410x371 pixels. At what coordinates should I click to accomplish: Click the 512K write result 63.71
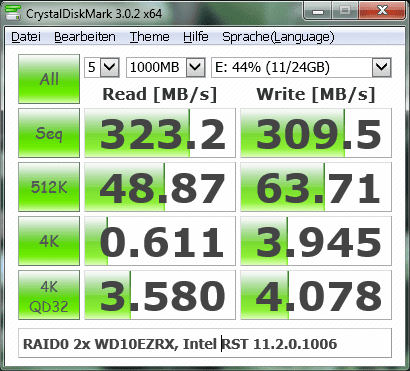316,187
